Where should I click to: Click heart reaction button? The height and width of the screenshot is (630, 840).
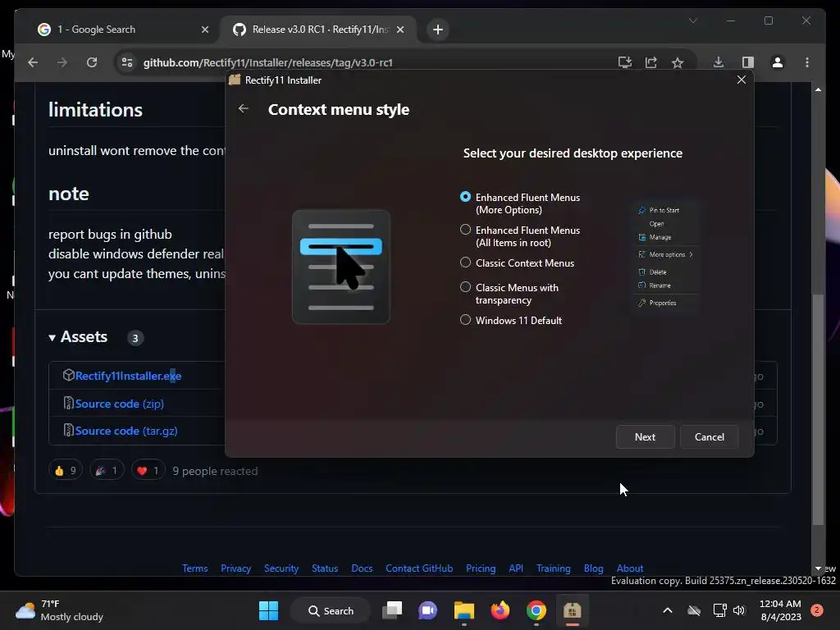pos(148,470)
